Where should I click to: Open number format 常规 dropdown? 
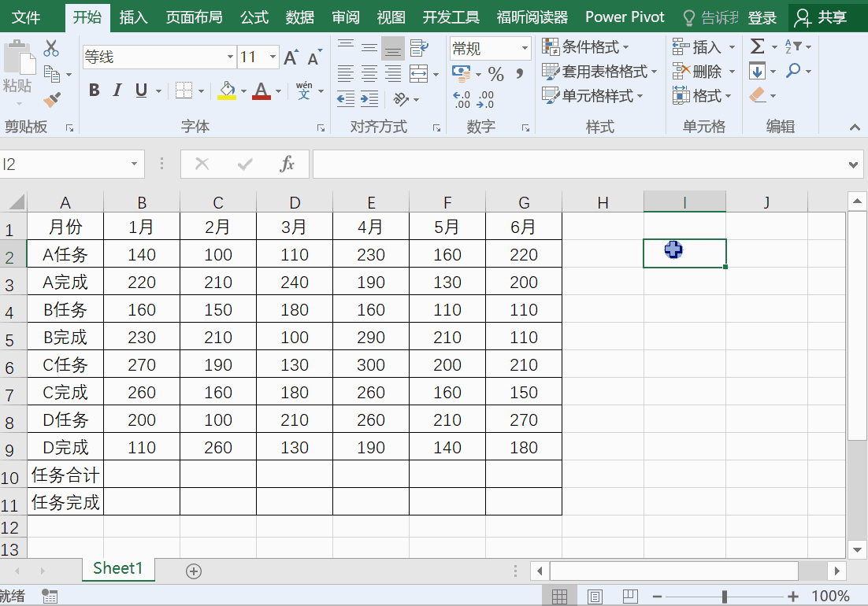525,48
